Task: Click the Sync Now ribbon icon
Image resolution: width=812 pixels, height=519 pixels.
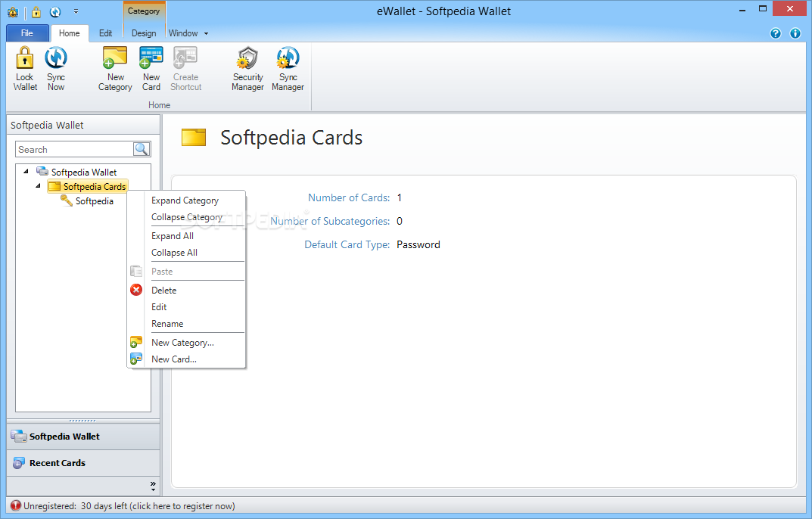Action: pyautogui.click(x=55, y=57)
